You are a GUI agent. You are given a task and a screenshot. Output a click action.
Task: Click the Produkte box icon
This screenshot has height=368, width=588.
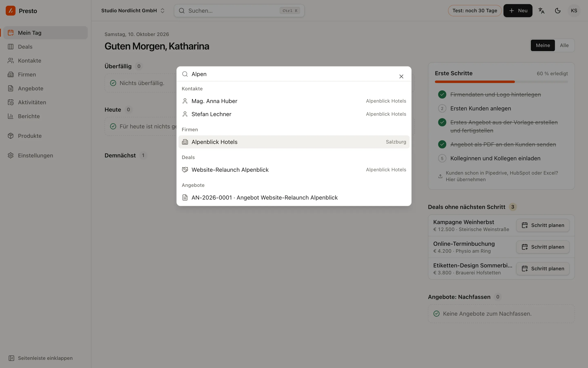pos(10,136)
